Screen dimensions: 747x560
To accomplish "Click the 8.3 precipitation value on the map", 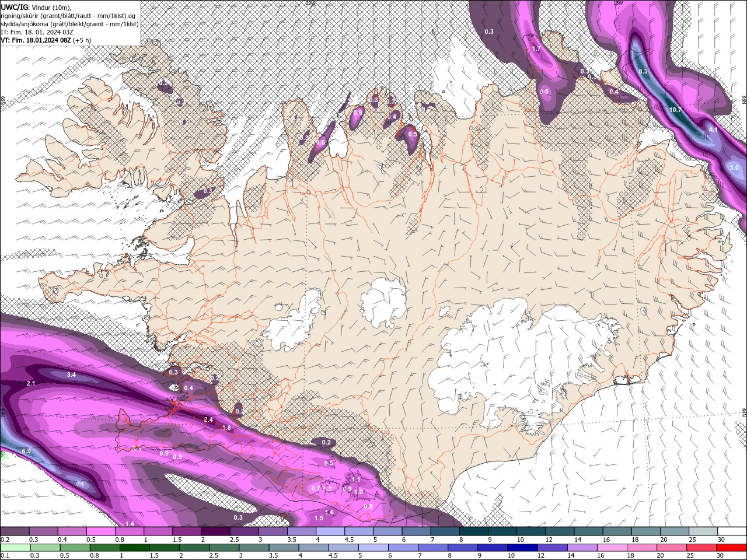I will point(643,71).
